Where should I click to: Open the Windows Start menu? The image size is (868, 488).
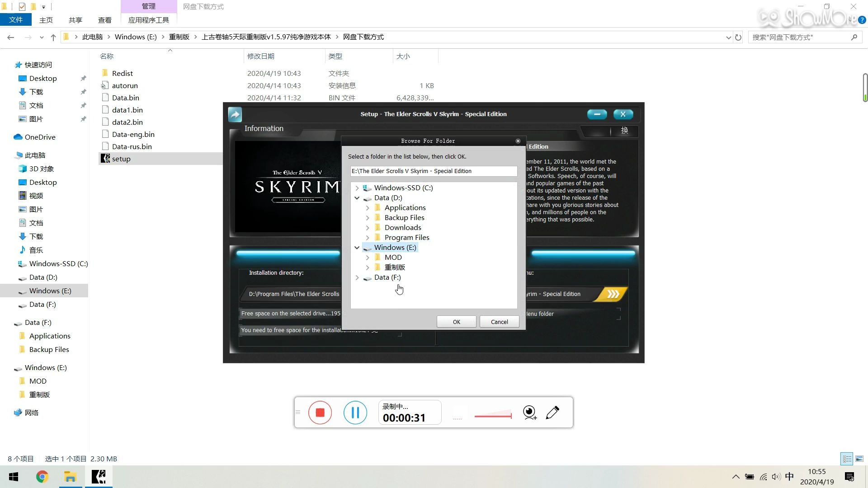[14, 477]
